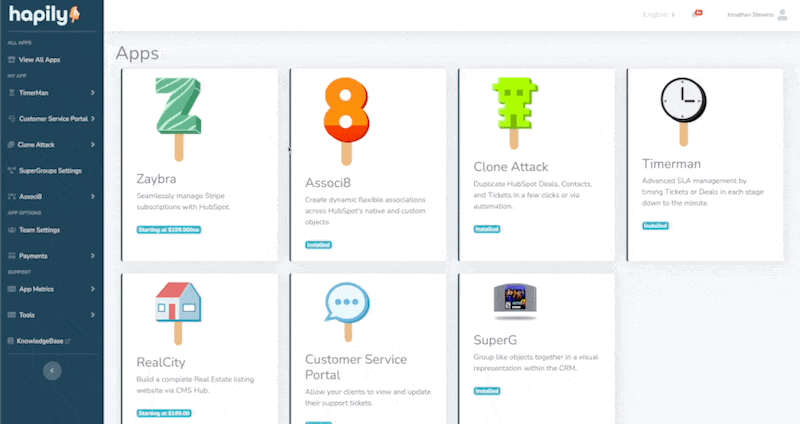This screenshot has height=424, width=800.
Task: Click the Clone Attack app title
Action: (x=511, y=167)
